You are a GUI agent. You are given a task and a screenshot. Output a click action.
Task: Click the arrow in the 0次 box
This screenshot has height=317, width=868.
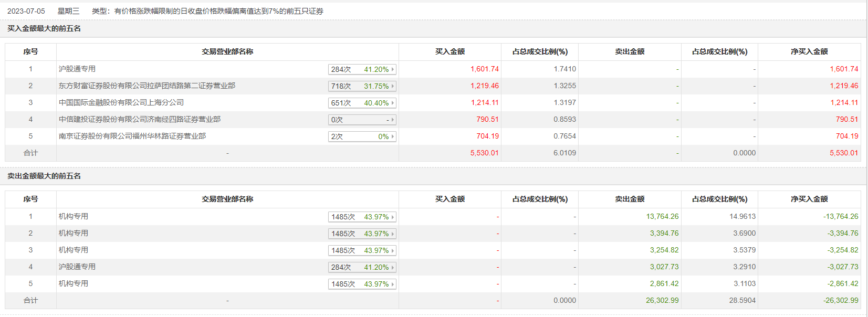(x=392, y=120)
